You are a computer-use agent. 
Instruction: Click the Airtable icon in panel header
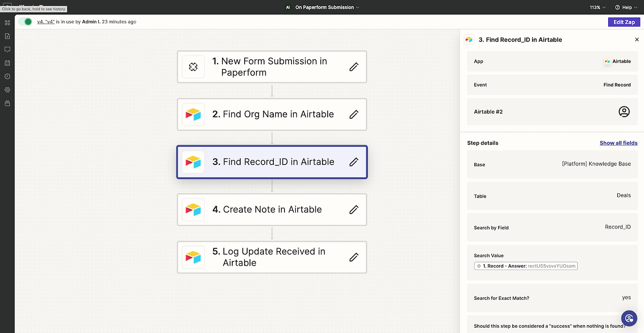pos(469,39)
